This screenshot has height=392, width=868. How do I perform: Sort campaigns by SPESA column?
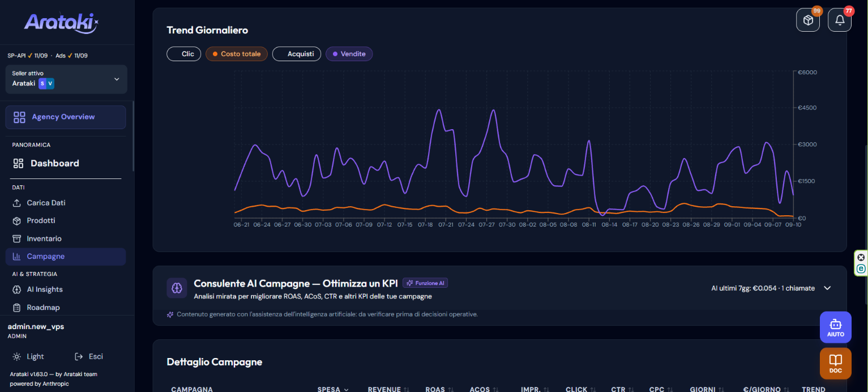[333, 389]
